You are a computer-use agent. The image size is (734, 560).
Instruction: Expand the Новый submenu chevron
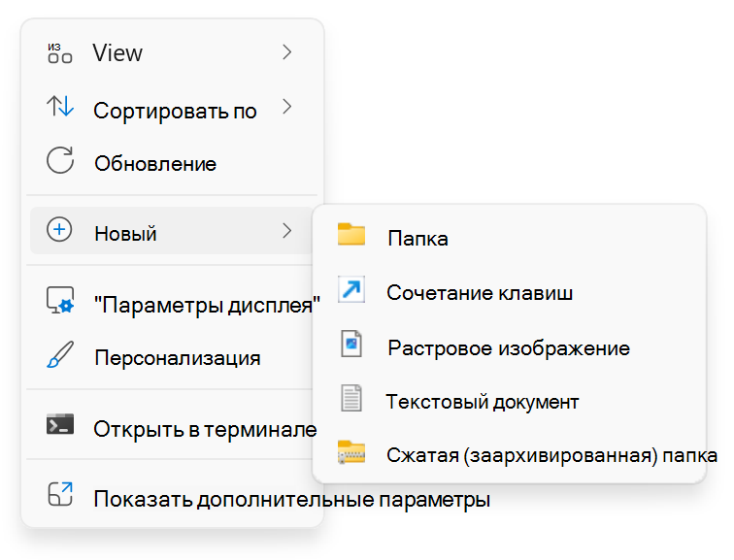coord(287,230)
